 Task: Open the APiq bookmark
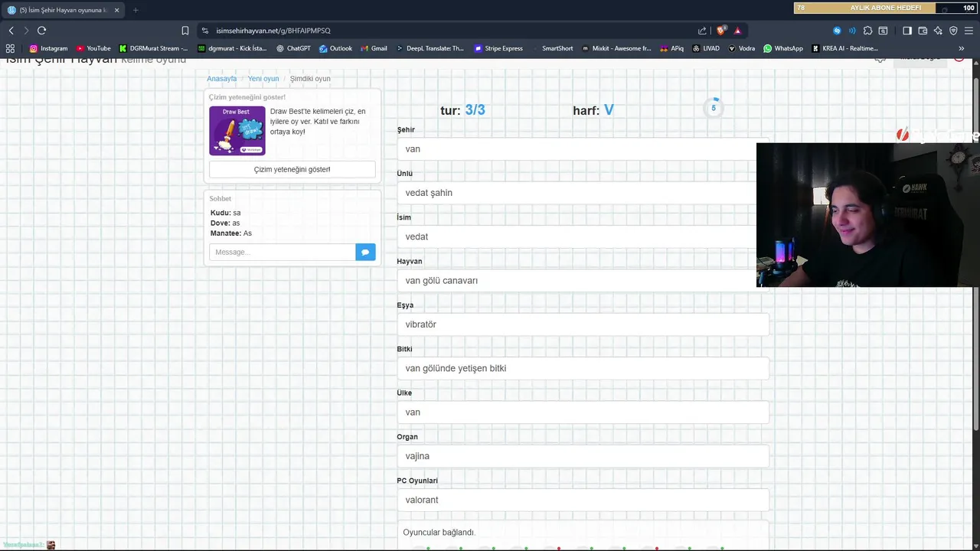click(671, 48)
